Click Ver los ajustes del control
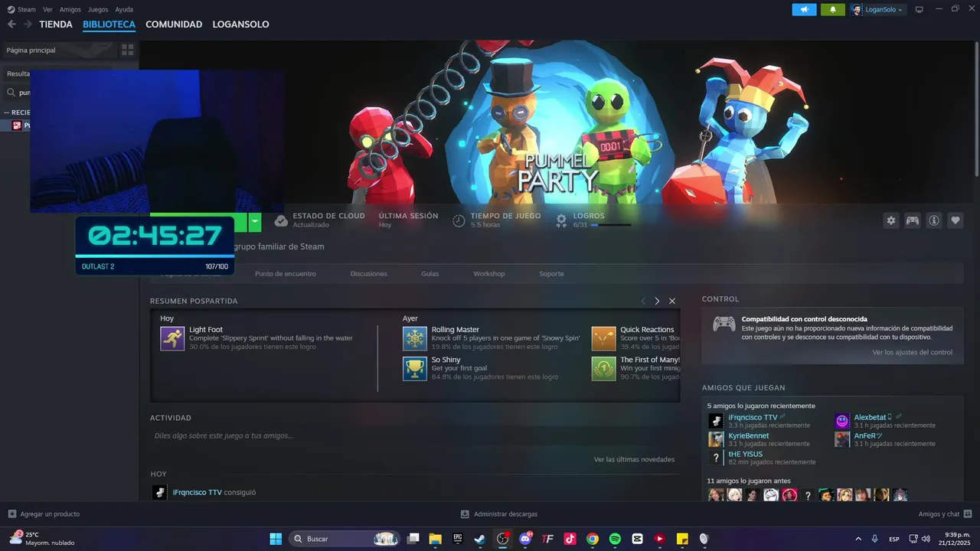Screen dimensions: 980x551 tap(913, 352)
